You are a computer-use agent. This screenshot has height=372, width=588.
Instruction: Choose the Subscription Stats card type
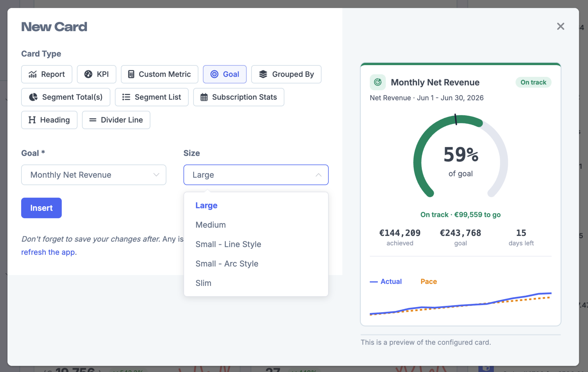pos(239,97)
